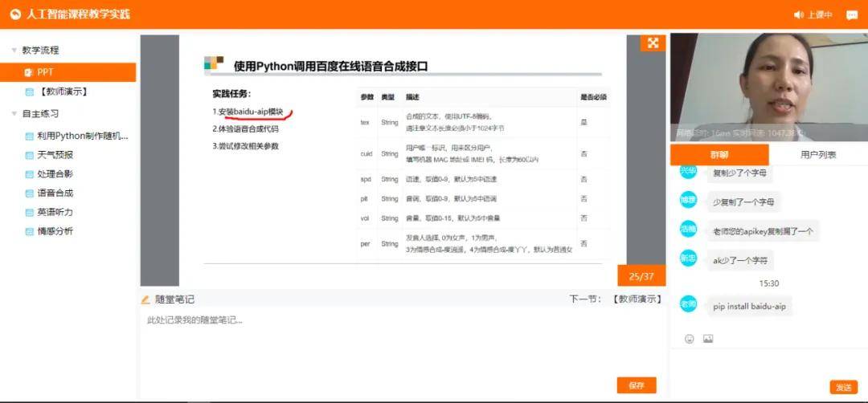The image size is (868, 403).
Task: Open the 英语听力 exercise
Action: point(55,212)
